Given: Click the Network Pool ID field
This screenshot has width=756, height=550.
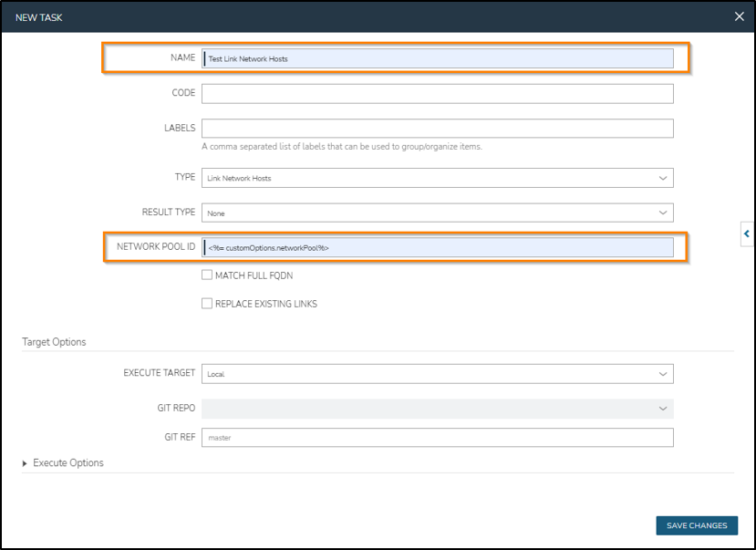Looking at the screenshot, I should coord(438,247).
